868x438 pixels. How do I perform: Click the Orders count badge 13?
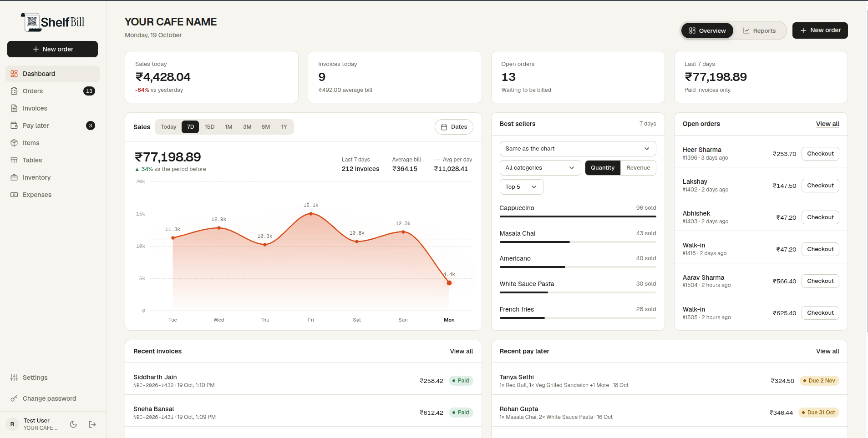pyautogui.click(x=89, y=91)
